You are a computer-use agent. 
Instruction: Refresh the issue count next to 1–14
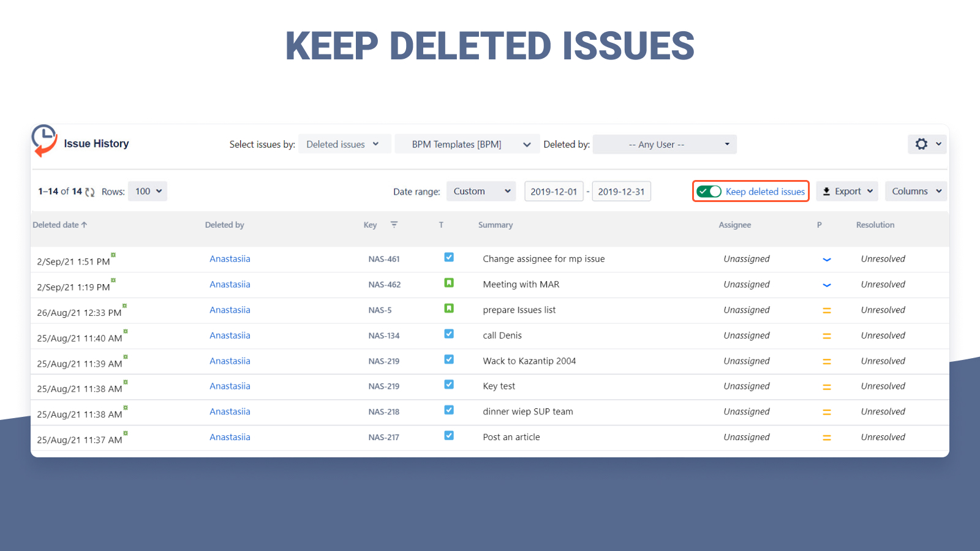[x=90, y=191]
